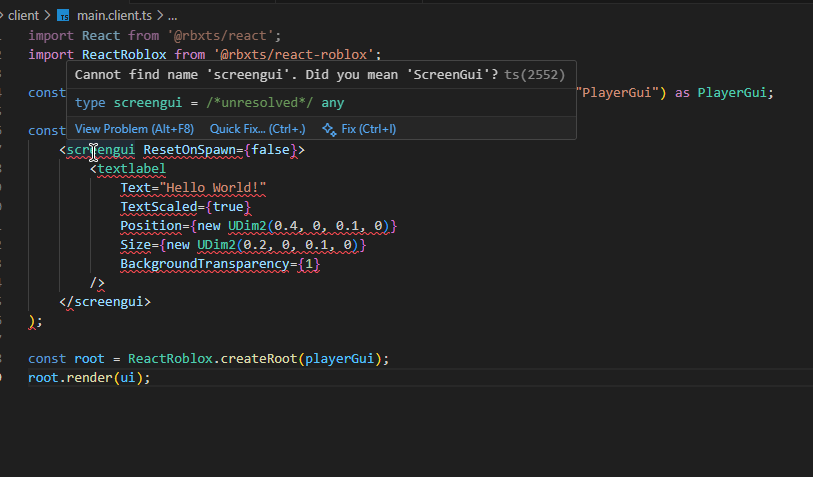Click the 'Hello World!' string literal

215,188
